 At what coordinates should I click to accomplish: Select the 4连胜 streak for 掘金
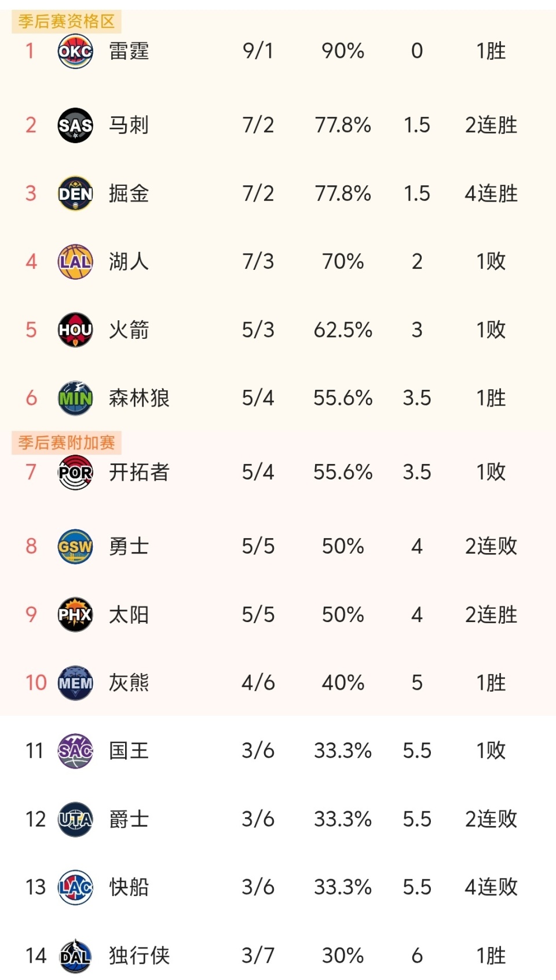[491, 193]
